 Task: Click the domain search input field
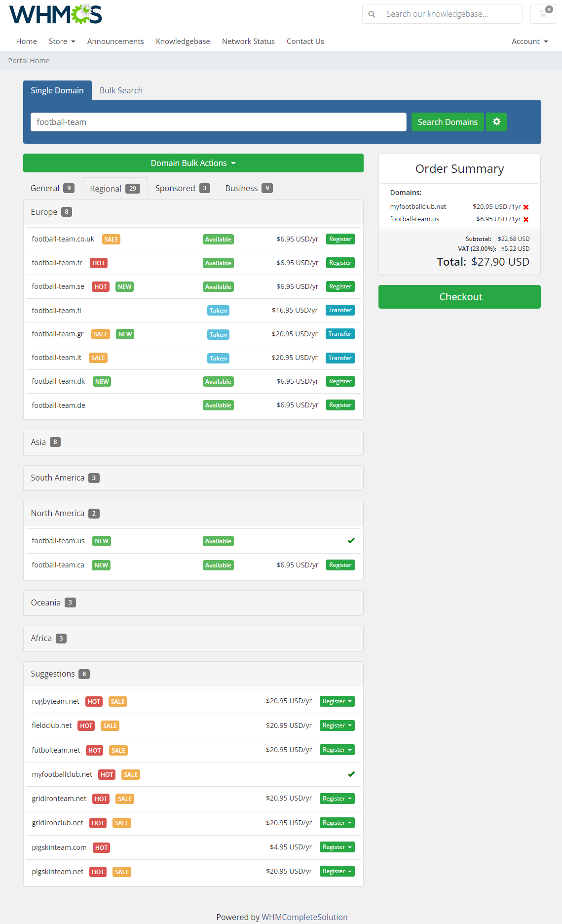218,122
